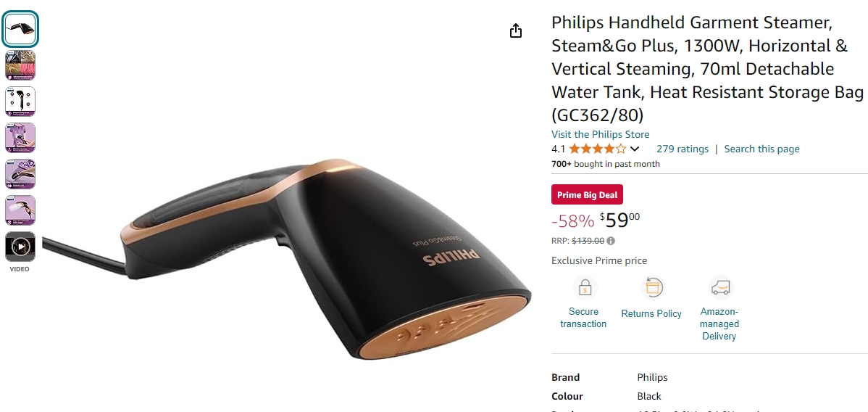868x412 pixels.
Task: Open the Returns Policy text link
Action: coord(651,314)
